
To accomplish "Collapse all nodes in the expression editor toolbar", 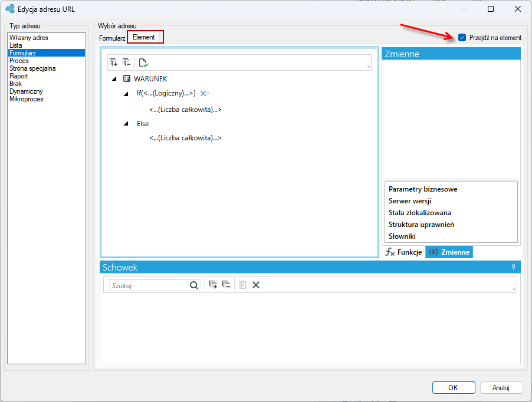I will click(127, 62).
